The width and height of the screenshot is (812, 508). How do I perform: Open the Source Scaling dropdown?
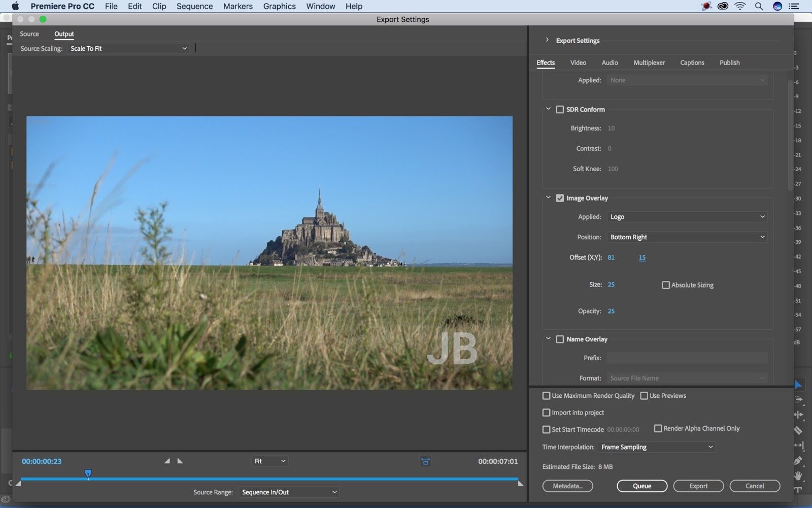pyautogui.click(x=128, y=48)
